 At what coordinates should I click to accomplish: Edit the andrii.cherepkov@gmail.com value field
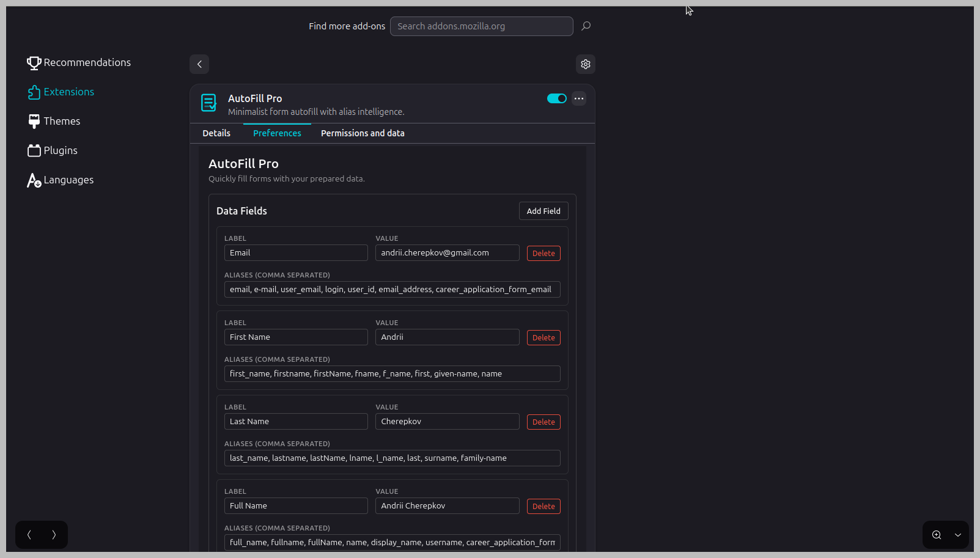pyautogui.click(x=448, y=253)
